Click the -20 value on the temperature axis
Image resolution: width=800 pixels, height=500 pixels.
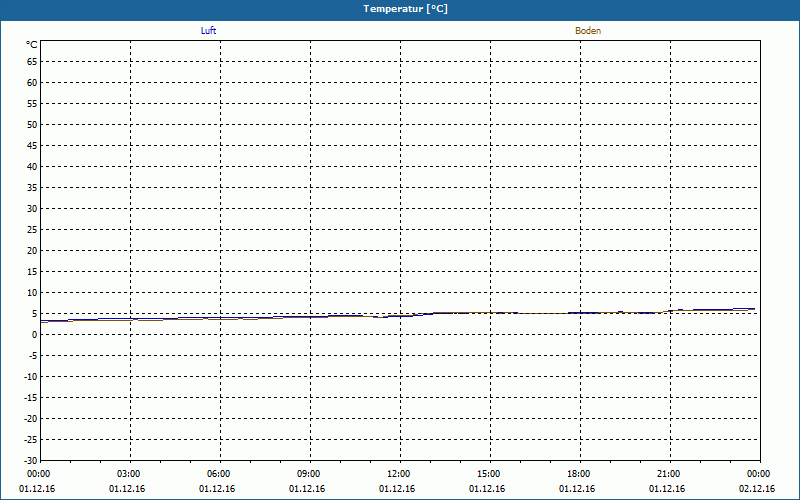coord(30,419)
